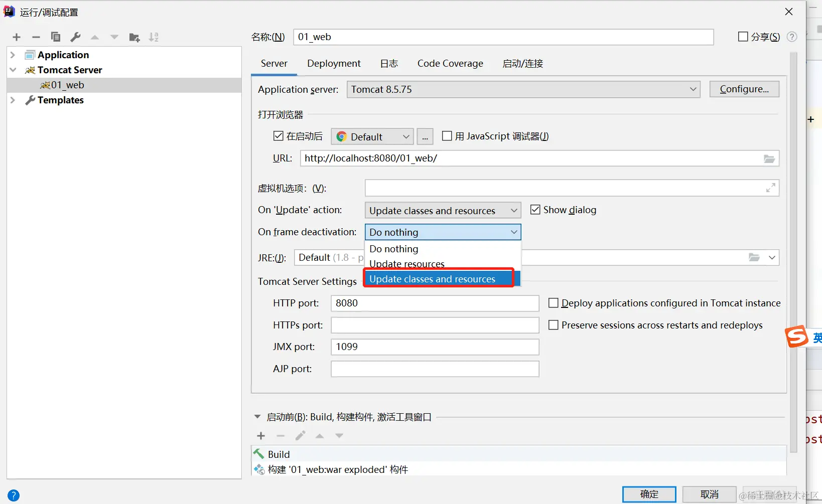Switch to the Server tab

[x=274, y=64]
